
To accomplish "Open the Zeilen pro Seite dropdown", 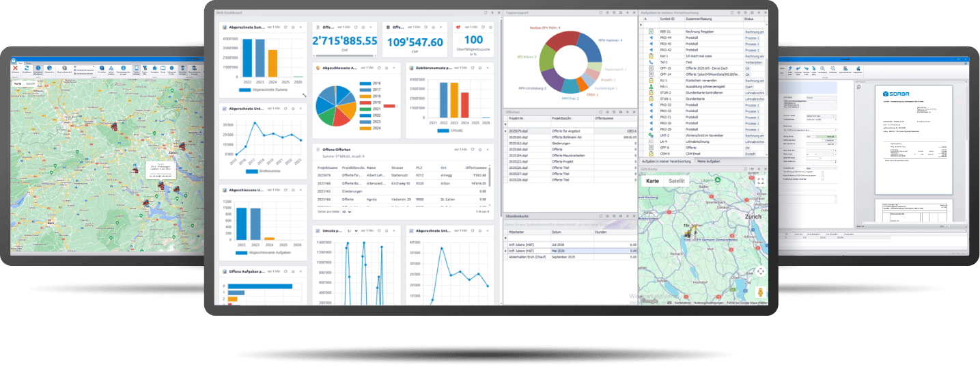I will click(346, 212).
